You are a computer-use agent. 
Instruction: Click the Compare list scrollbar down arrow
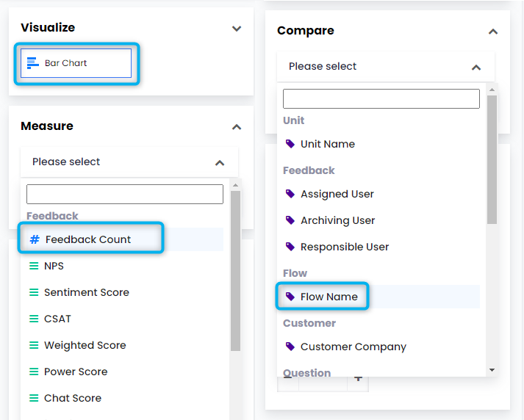[492, 370]
